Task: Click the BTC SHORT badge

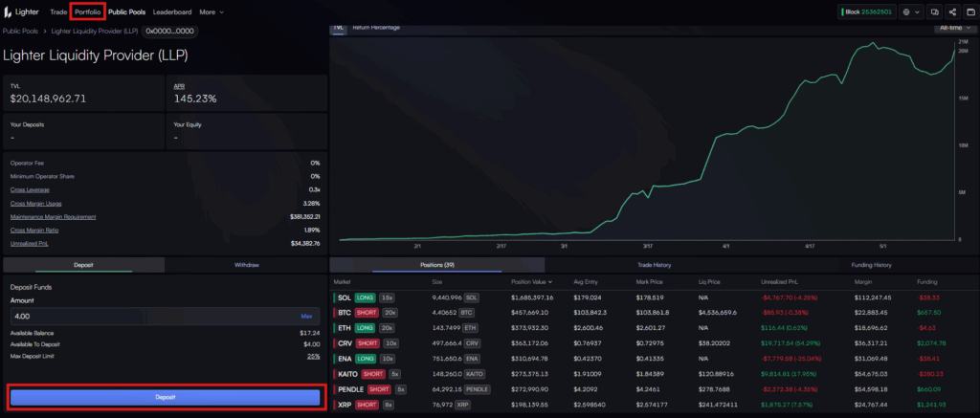Action: point(367,312)
